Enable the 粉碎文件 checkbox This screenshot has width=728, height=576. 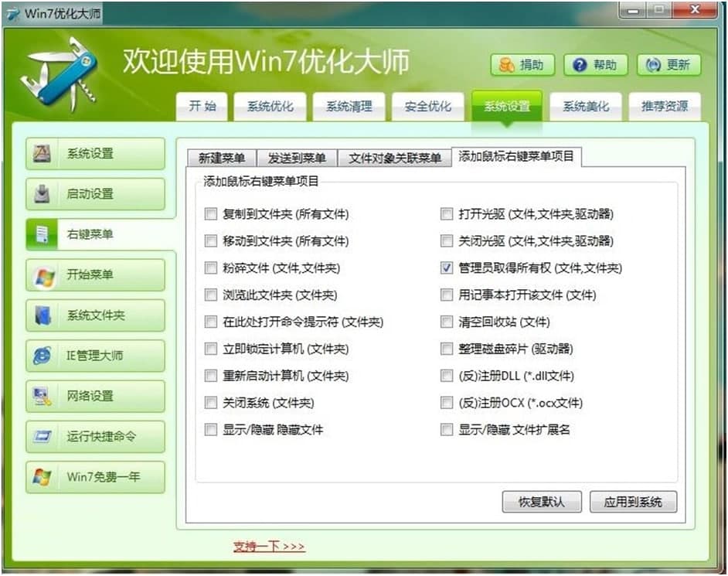pyautogui.click(x=210, y=268)
